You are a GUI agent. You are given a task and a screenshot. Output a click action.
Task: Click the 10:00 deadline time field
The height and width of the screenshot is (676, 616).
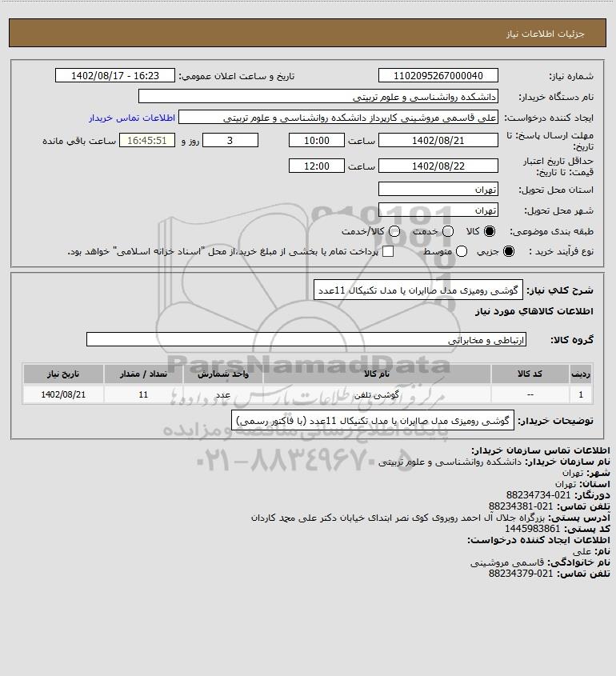pos(317,141)
